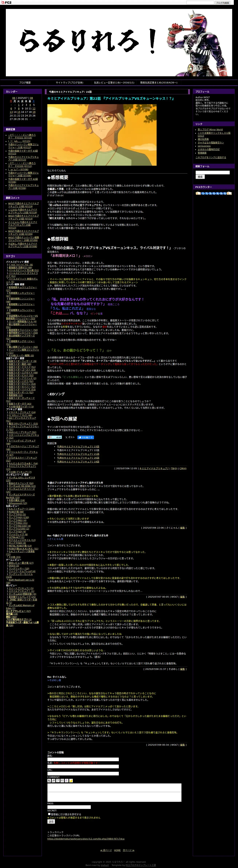Open the 魂の玩具箱 link in リンク
The image size is (238, 868).
tap(203, 139)
